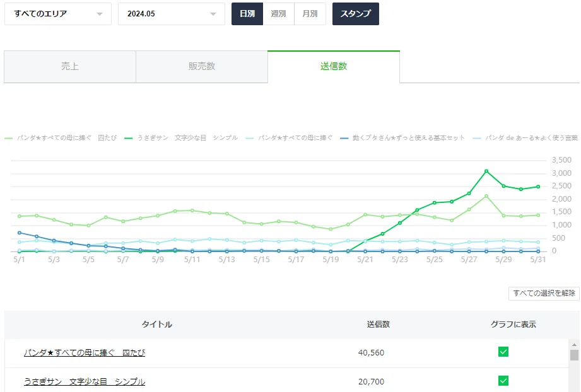The image size is (581, 392).
Task: Click the 5/28 peak point on dark green line
Action: [x=486, y=171]
